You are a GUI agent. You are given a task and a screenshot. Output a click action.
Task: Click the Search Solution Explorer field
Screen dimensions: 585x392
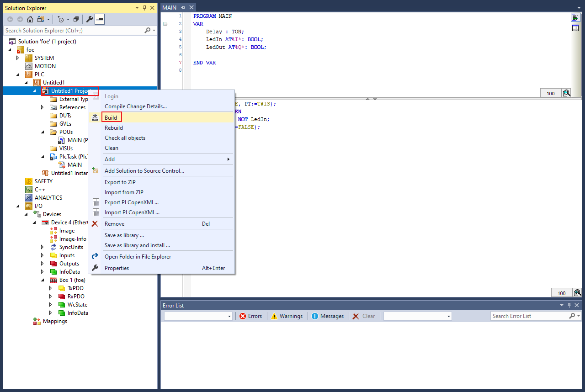tap(73, 30)
